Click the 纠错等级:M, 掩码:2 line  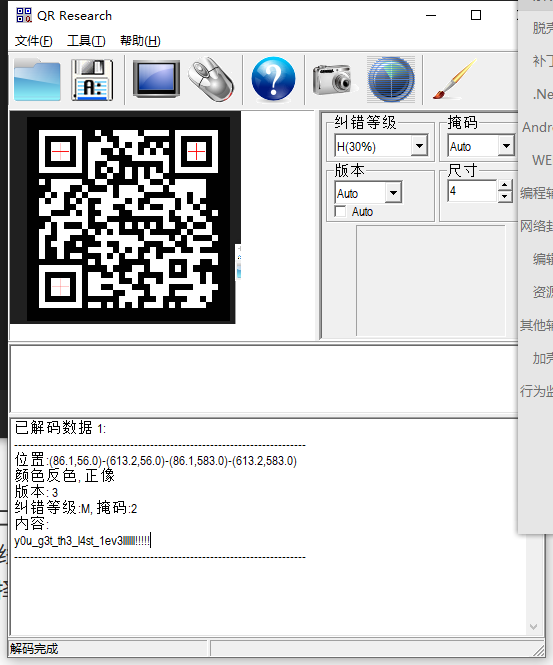(76, 508)
